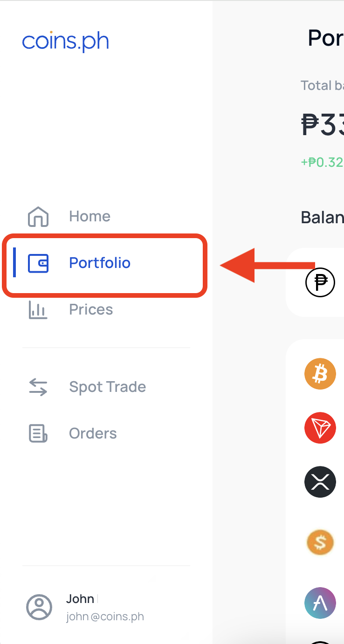Click the Portfolio wallet icon
This screenshot has width=344, height=644.
(x=38, y=263)
